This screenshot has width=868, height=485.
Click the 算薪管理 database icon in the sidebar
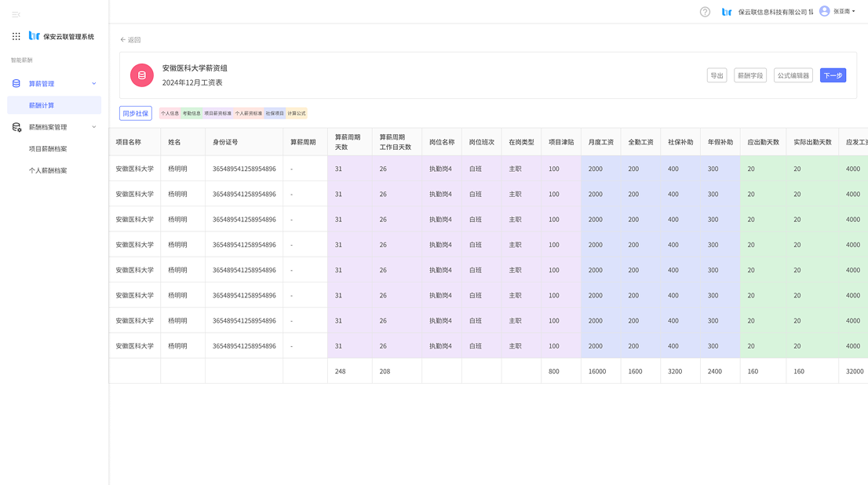click(16, 83)
